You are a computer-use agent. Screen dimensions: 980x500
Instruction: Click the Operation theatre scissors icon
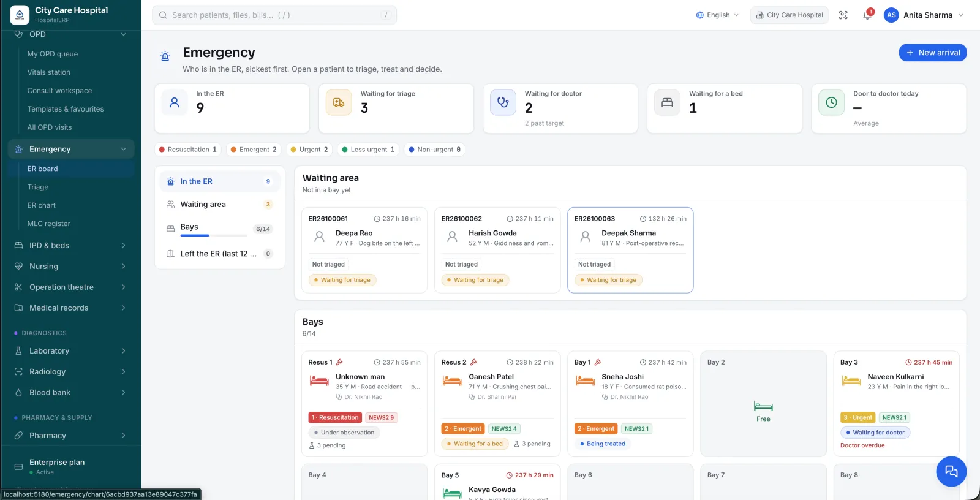18,287
